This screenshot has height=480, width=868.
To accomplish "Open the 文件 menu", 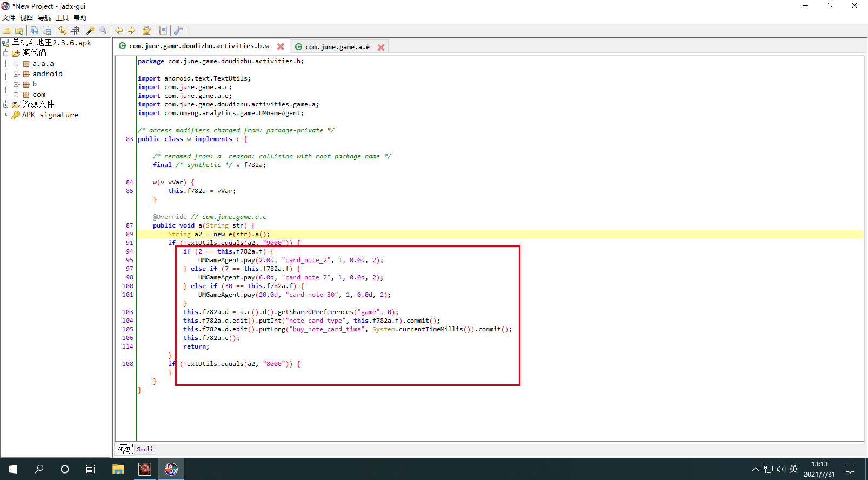I will [x=9, y=18].
